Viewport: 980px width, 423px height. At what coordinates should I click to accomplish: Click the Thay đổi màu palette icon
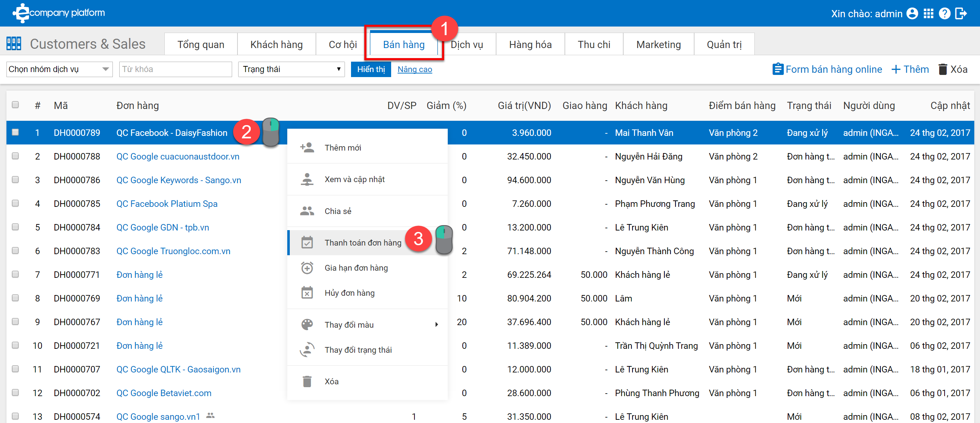307,324
